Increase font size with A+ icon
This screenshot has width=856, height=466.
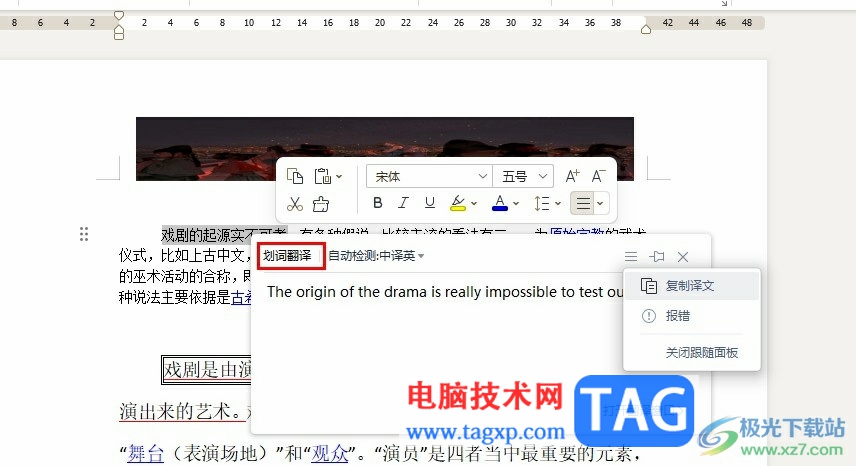pos(572,176)
